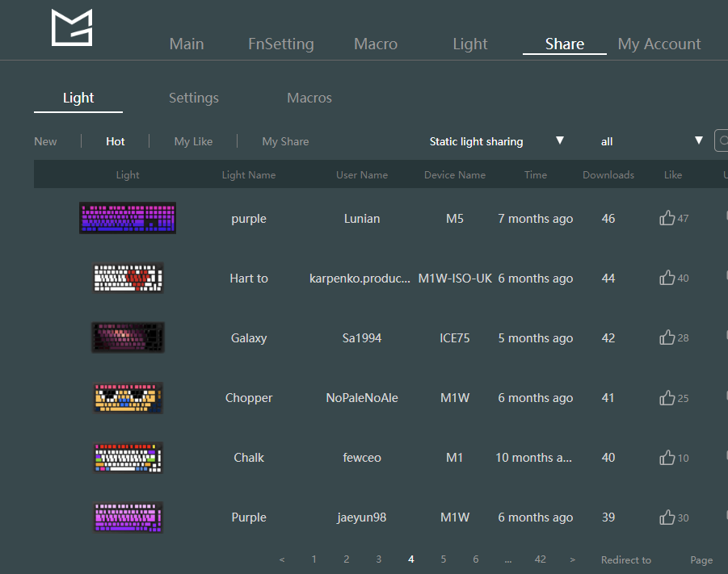Go to page 3
Viewport: 728px width, 574px height.
(x=379, y=559)
